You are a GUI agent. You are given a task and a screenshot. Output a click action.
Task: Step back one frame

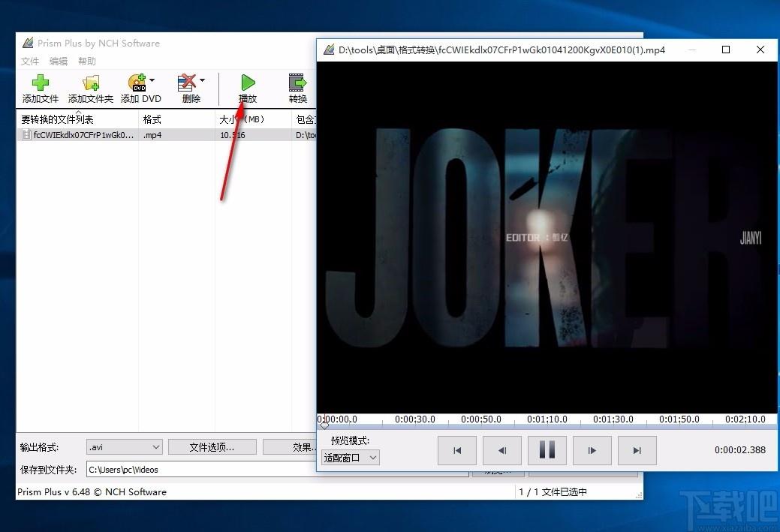coord(501,450)
